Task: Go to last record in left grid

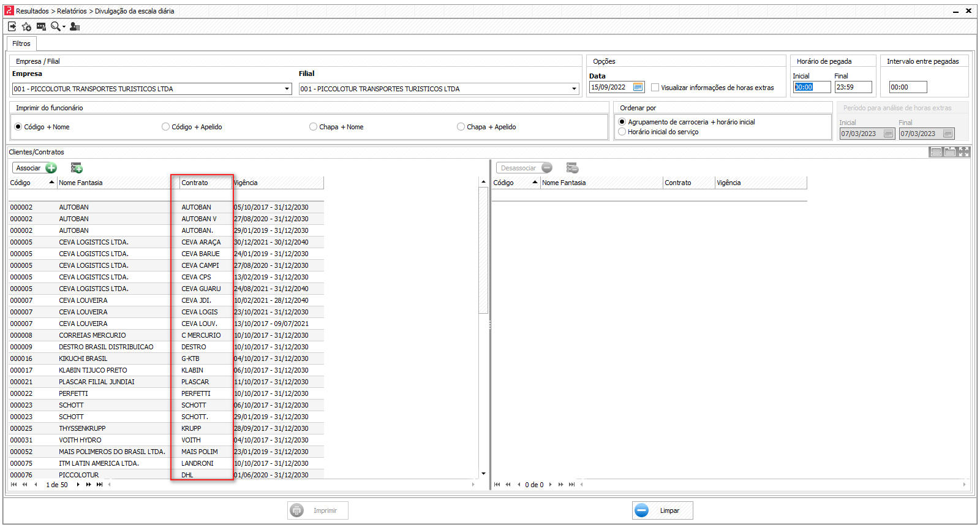Action: tap(100, 485)
